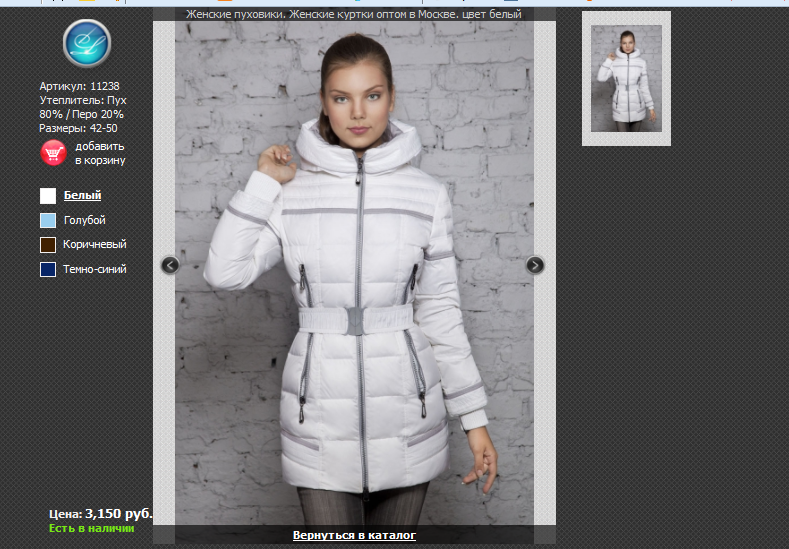The width and height of the screenshot is (789, 549).
Task: Click the price '3,150 руб.' text
Action: tap(118, 513)
